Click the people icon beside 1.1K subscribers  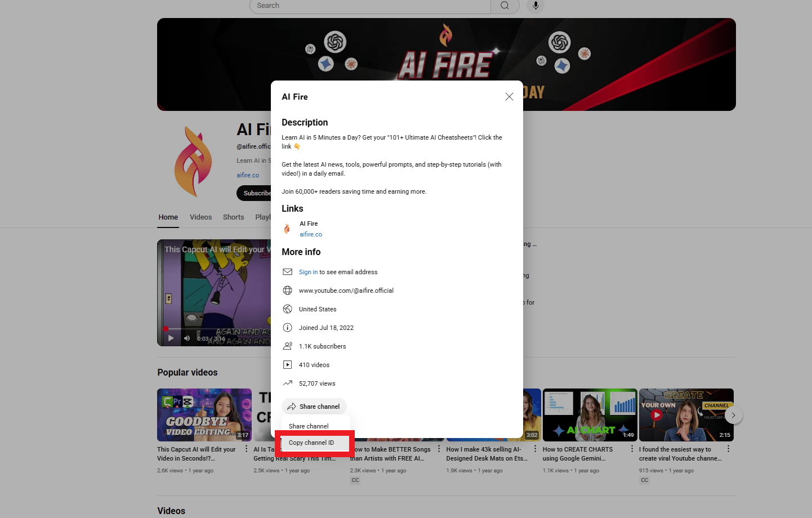pos(287,346)
